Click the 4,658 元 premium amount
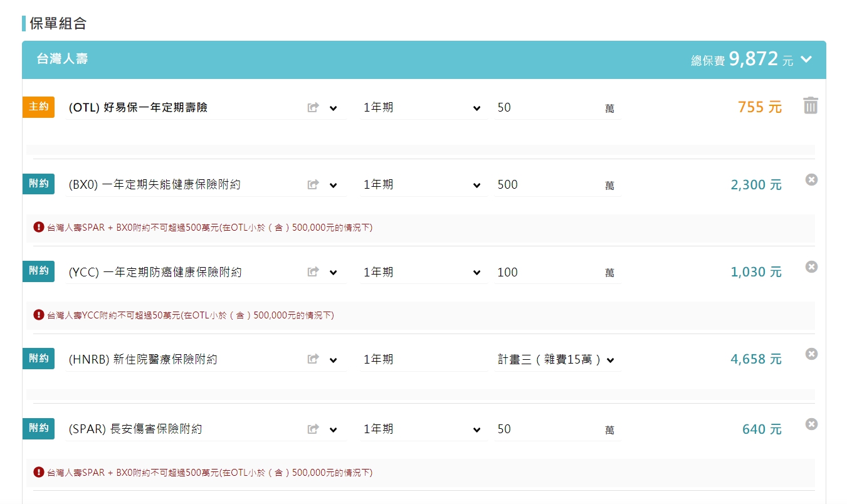 click(x=756, y=359)
